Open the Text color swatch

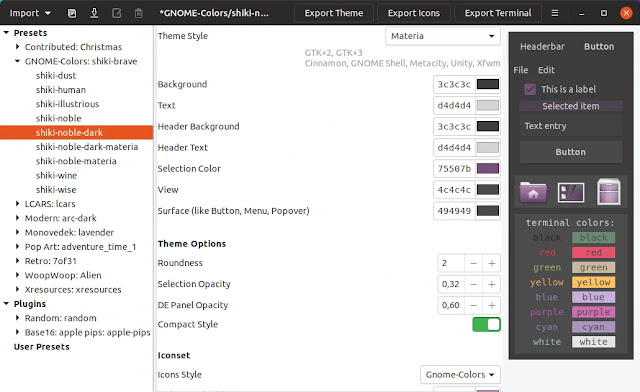pyautogui.click(x=488, y=106)
